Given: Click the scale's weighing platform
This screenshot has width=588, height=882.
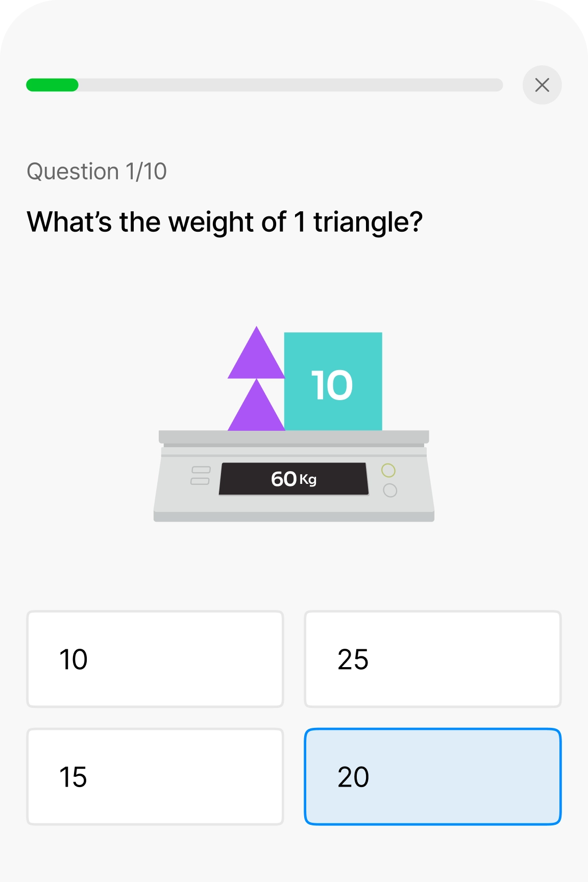Looking at the screenshot, I should tap(293, 437).
